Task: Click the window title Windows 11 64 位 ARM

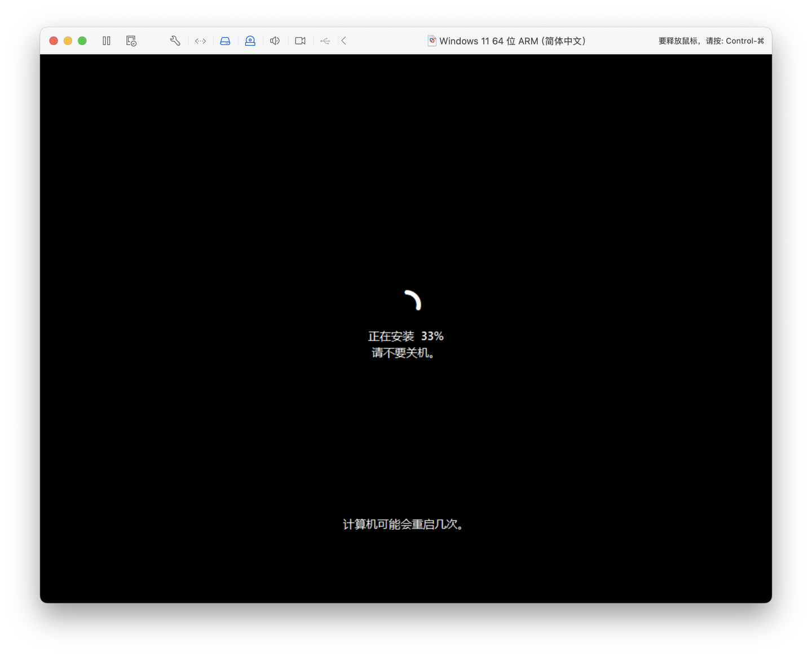Action: pyautogui.click(x=513, y=41)
